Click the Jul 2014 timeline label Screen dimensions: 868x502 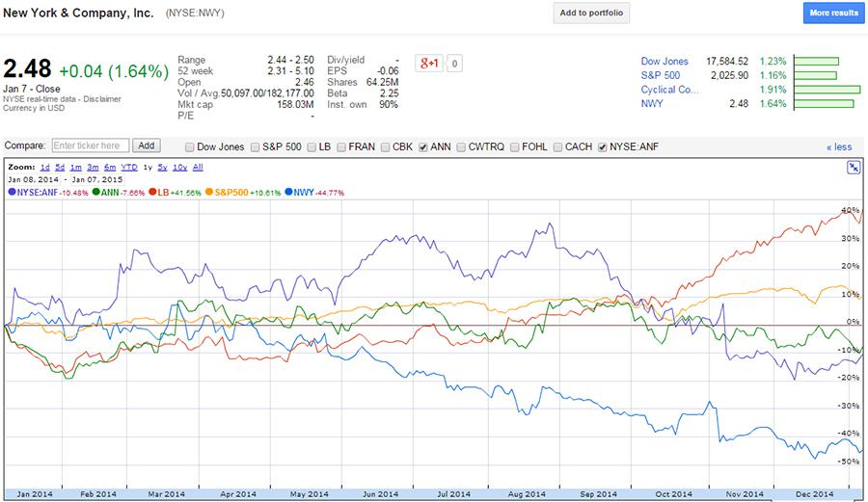coord(453,494)
